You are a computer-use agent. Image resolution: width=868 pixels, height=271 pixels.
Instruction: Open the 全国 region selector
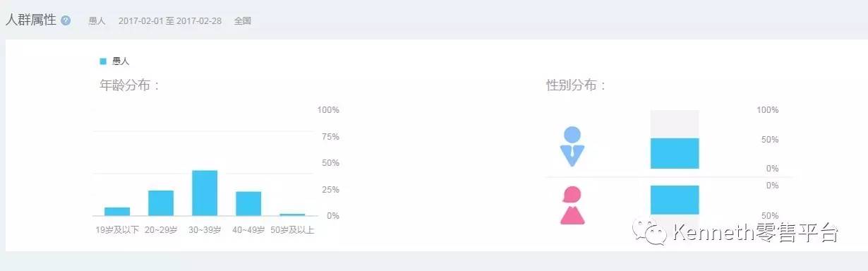[243, 21]
